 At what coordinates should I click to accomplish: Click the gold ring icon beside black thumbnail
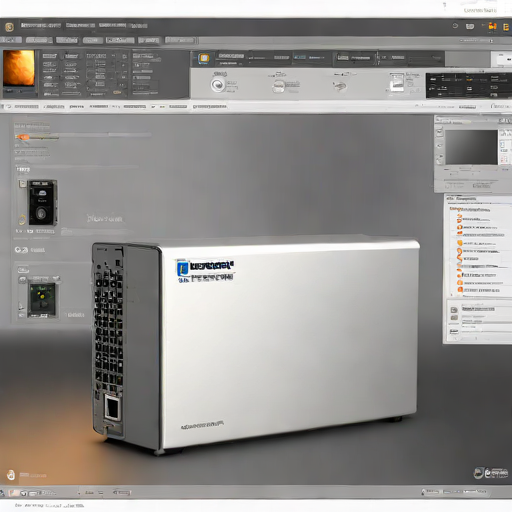pyautogui.click(x=22, y=220)
